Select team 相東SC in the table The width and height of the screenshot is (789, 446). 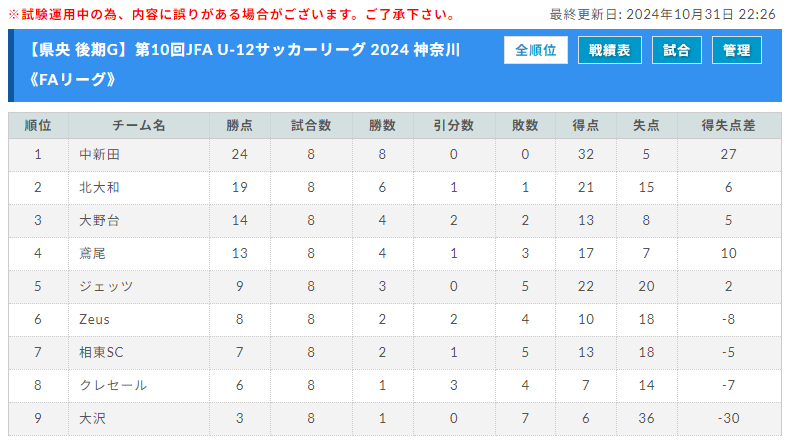point(101,352)
